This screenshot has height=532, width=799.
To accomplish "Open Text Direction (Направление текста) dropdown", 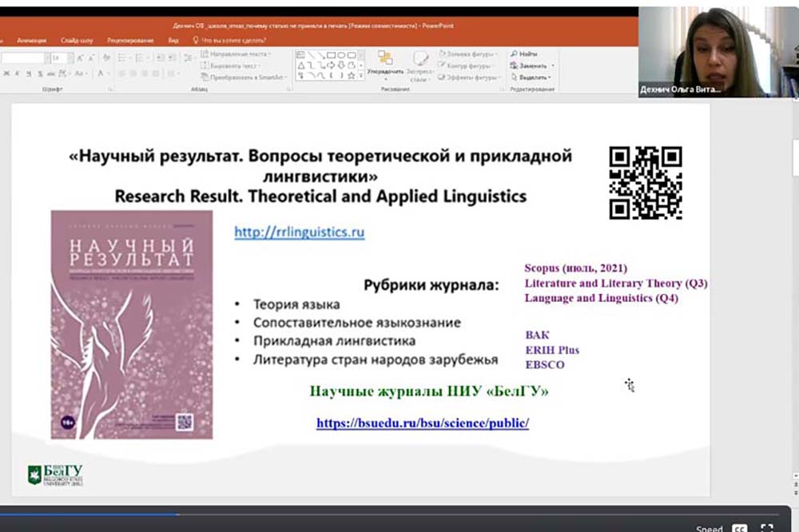I will click(237, 54).
